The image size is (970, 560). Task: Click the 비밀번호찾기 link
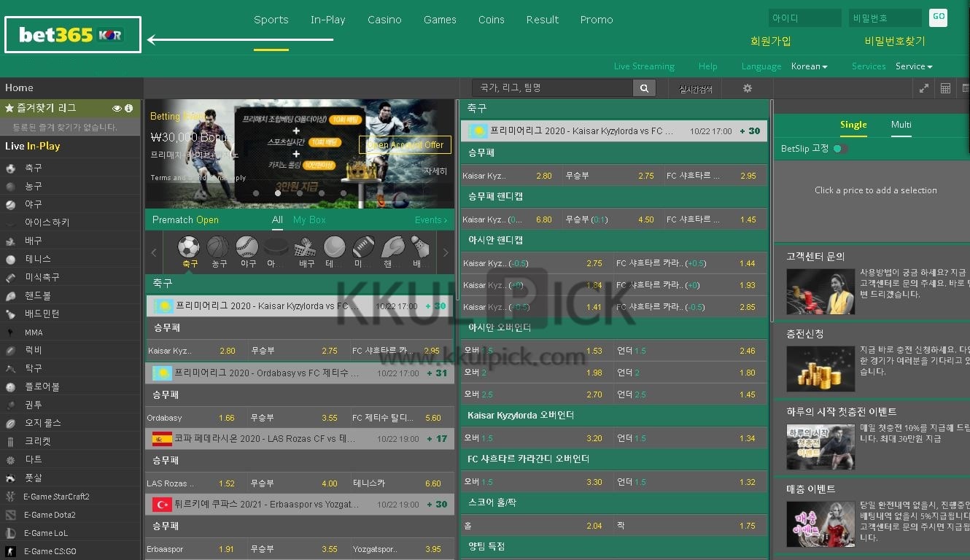click(895, 42)
